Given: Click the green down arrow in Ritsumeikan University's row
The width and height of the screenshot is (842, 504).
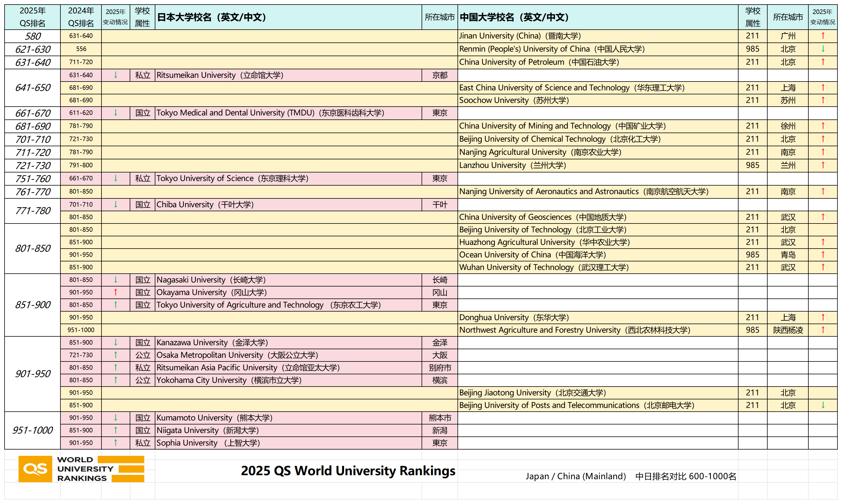Looking at the screenshot, I should pos(115,75).
